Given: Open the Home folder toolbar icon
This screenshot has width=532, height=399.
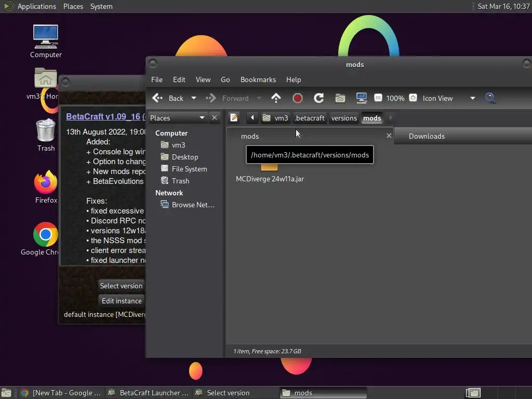Looking at the screenshot, I should (x=340, y=98).
